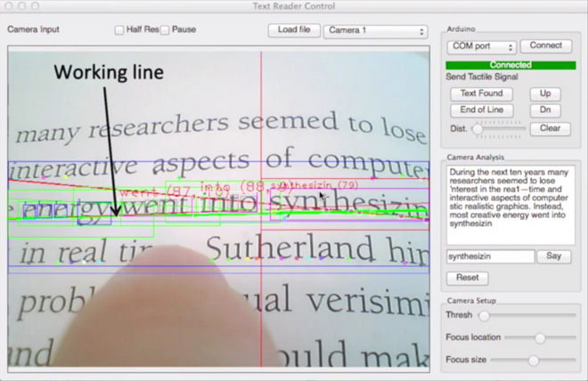Expand the COM port dropdown

482,46
